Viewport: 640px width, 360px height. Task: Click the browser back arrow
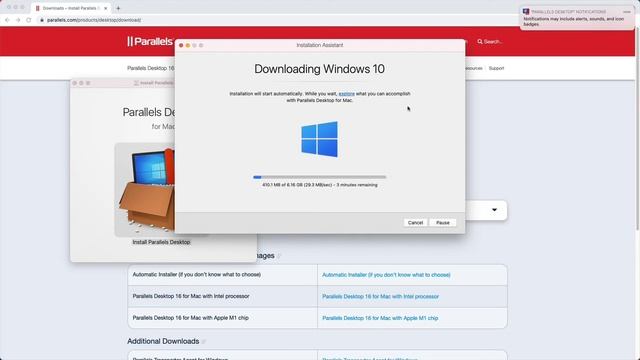pos(7,20)
